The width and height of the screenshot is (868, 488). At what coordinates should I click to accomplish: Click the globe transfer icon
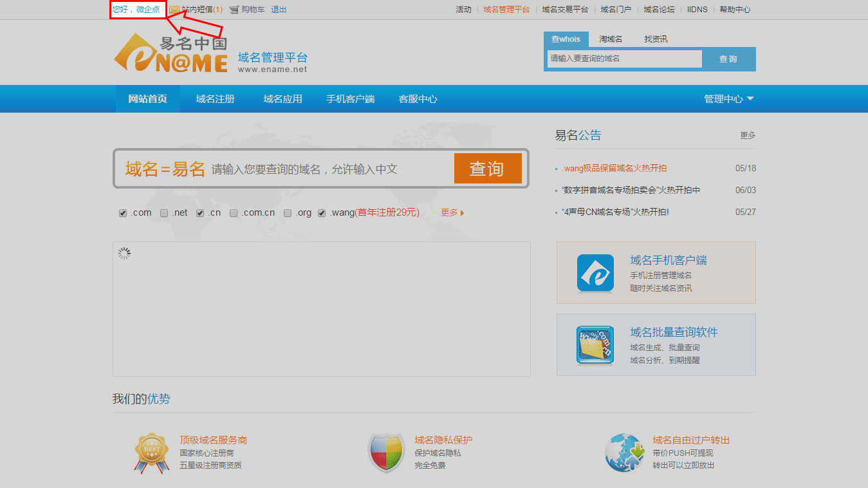pos(624,453)
